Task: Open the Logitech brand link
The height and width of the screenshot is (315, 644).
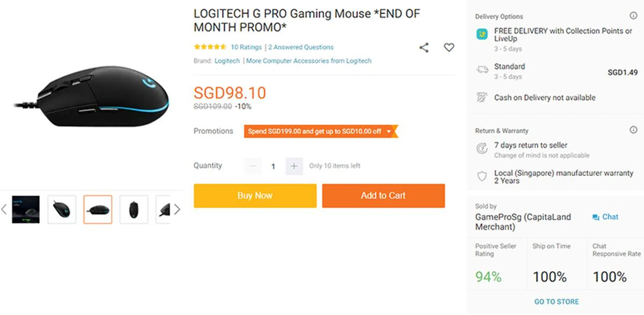Action: point(227,61)
